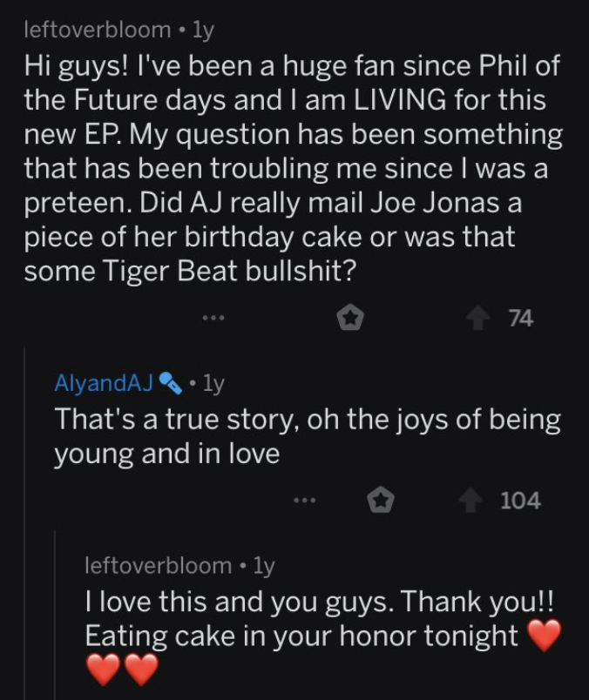
Task: Give award to leftoverbloom's top comment
Action: coord(350,318)
